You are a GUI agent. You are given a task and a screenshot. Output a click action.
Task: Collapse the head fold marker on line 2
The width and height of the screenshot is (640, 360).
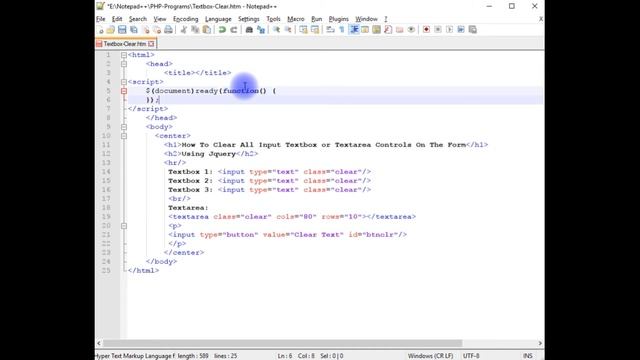pos(124,64)
